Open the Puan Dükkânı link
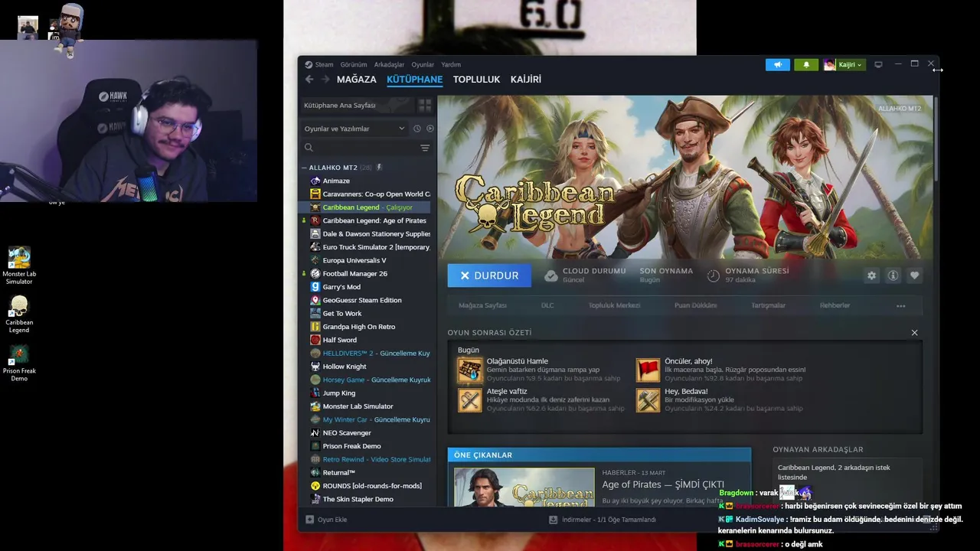The image size is (980, 551). (x=695, y=305)
